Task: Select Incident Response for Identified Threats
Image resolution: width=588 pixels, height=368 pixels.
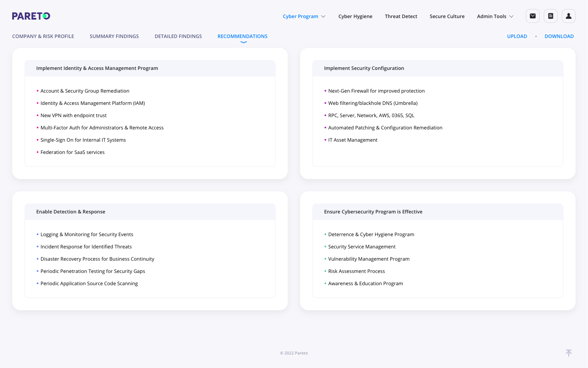Action: tap(86, 247)
